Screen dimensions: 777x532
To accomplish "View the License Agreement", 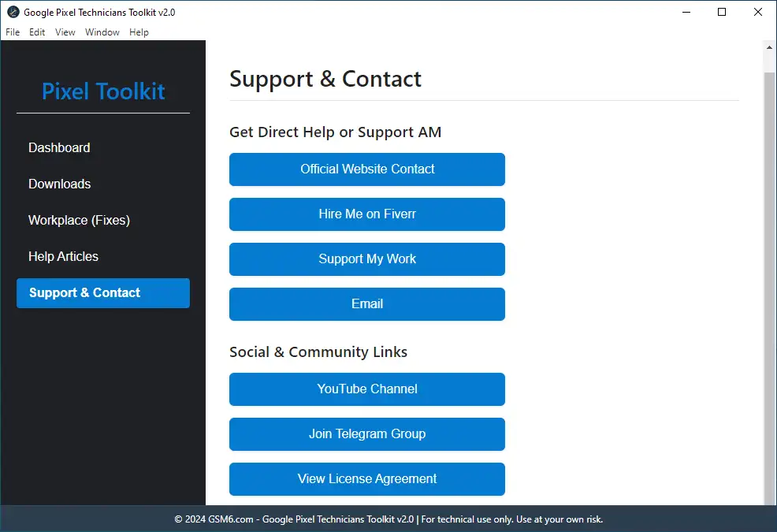I will click(366, 478).
